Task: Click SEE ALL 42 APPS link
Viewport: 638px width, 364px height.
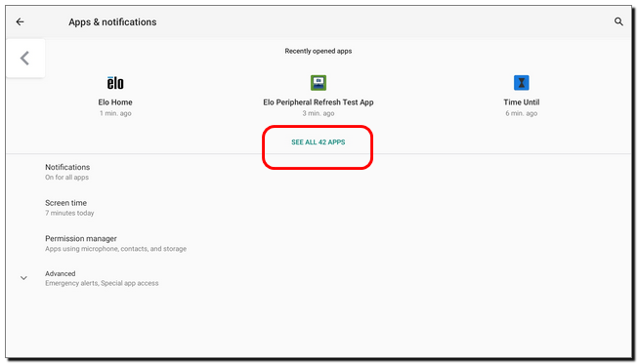Action: (x=319, y=142)
